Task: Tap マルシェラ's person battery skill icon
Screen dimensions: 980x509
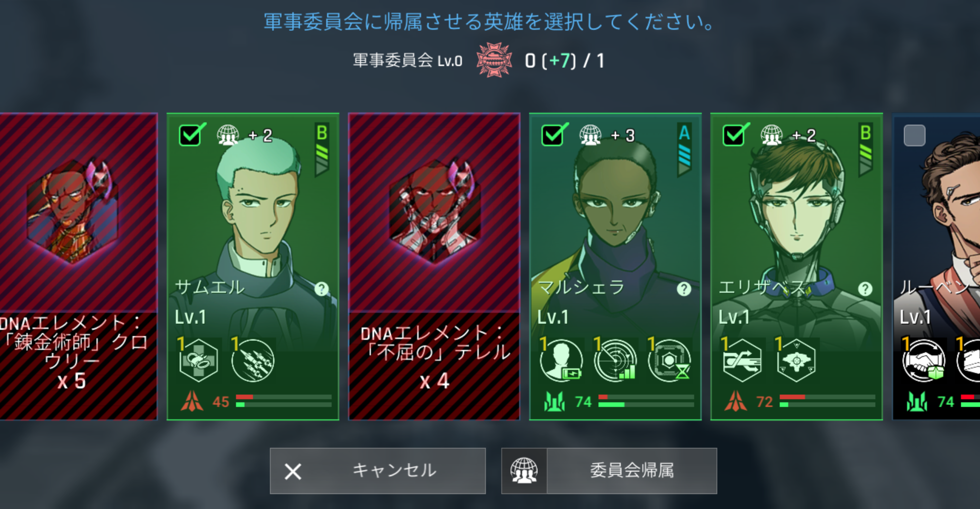Action: pos(561,360)
